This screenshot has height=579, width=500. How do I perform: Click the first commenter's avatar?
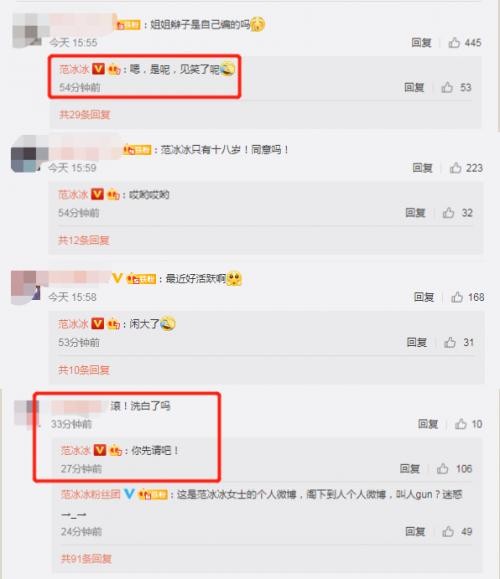(x=28, y=30)
